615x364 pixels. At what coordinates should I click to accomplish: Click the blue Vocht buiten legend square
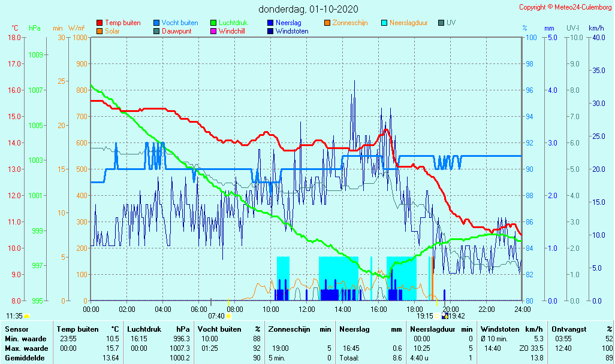156,23
